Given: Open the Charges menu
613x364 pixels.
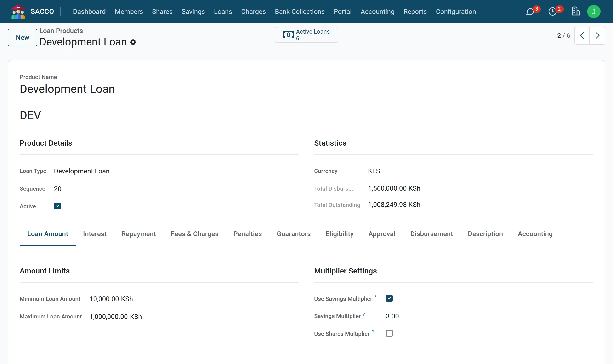Looking at the screenshot, I should pos(253,11).
